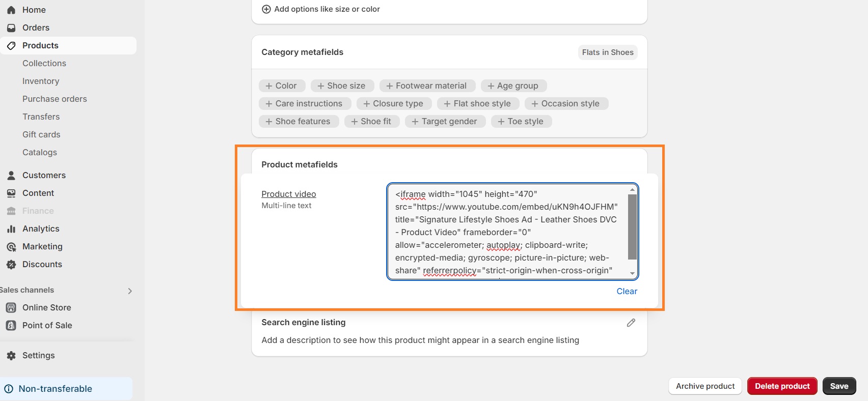The image size is (868, 401).
Task: Add the Closure type metafield
Action: click(394, 103)
